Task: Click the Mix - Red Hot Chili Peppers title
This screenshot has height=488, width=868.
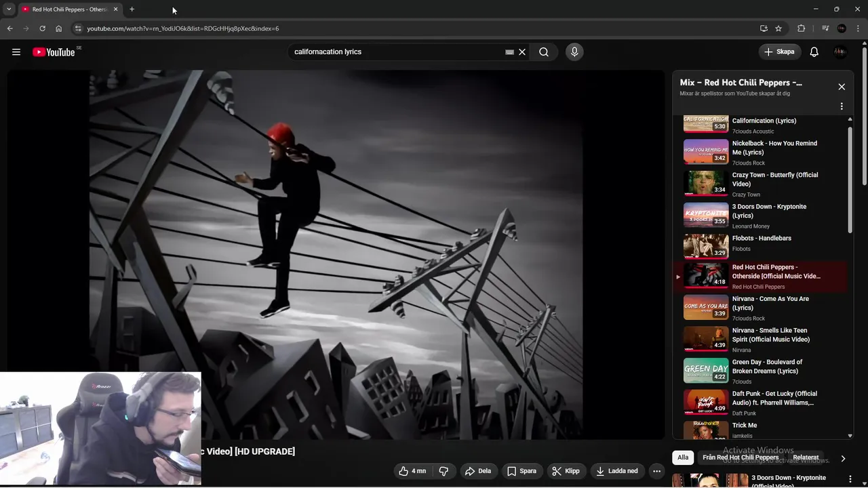Action: click(741, 83)
